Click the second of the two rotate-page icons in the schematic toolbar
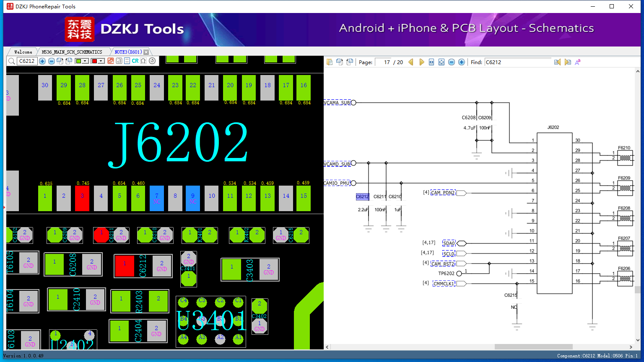 pyautogui.click(x=350, y=62)
